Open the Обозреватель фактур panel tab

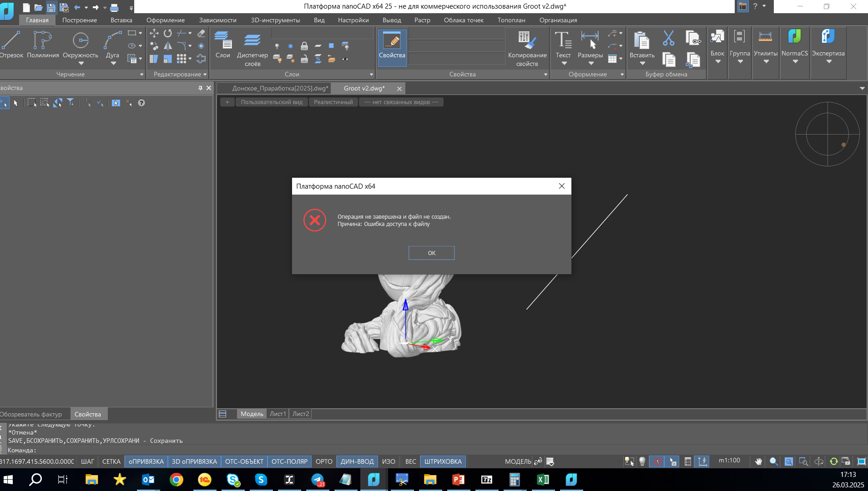point(31,414)
